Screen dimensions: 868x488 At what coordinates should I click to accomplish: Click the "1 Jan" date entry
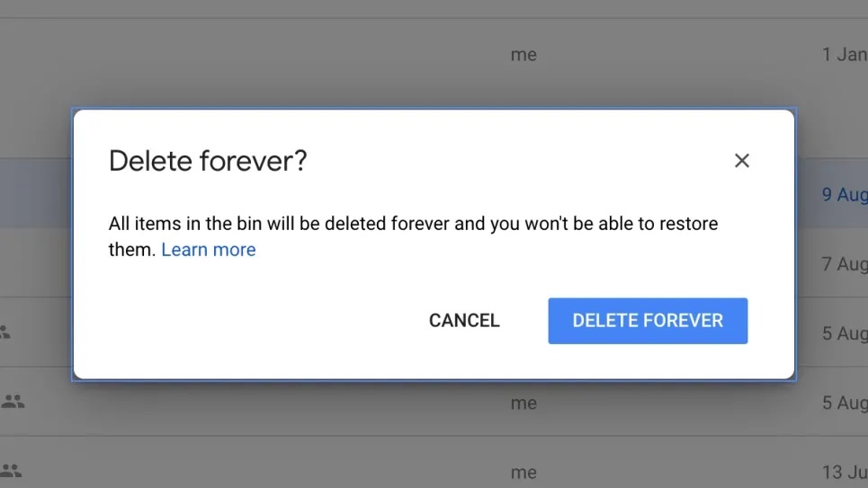[844, 55]
